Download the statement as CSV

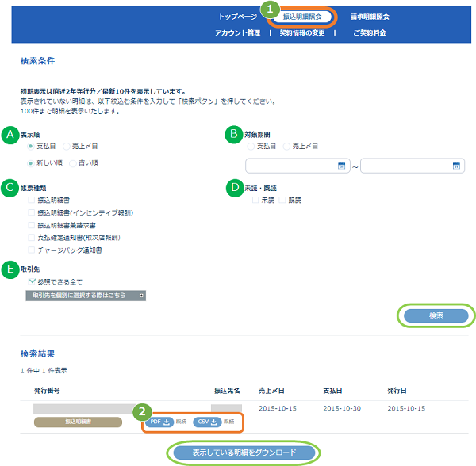click(x=207, y=422)
